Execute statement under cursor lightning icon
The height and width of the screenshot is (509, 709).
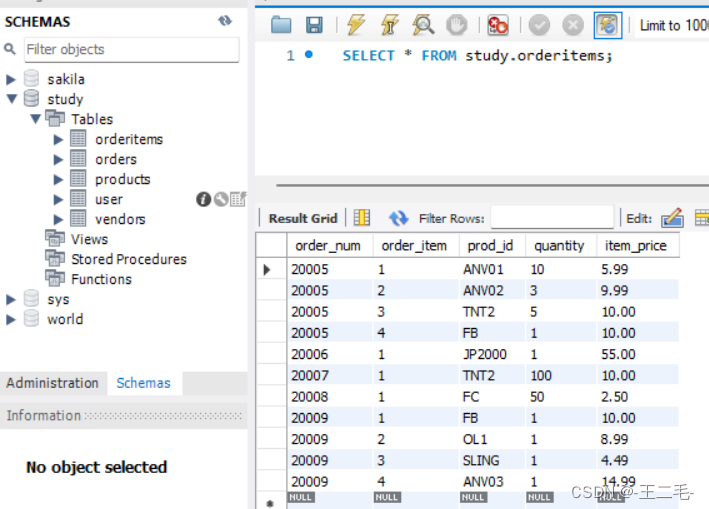[389, 25]
